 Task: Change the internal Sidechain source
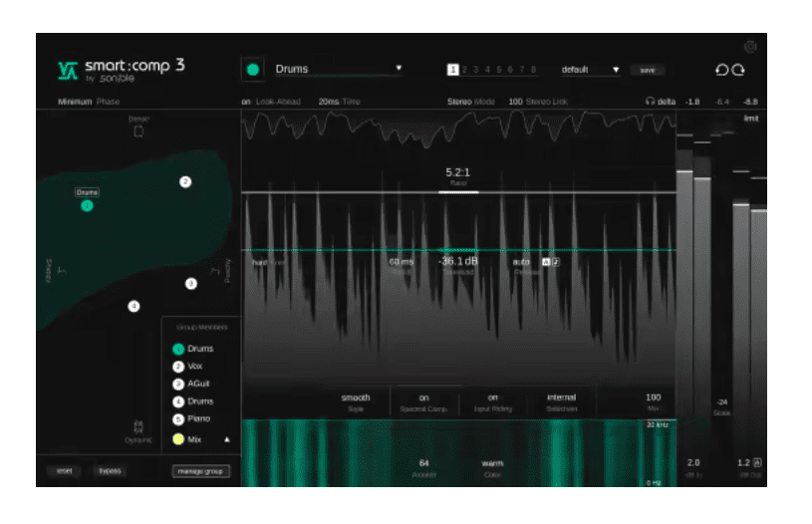pyautogui.click(x=561, y=397)
